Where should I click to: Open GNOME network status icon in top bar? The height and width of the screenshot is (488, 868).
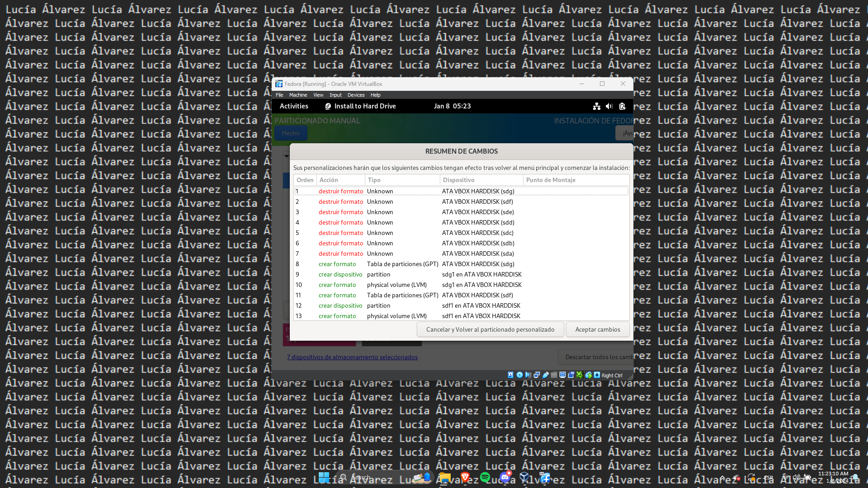pyautogui.click(x=597, y=106)
